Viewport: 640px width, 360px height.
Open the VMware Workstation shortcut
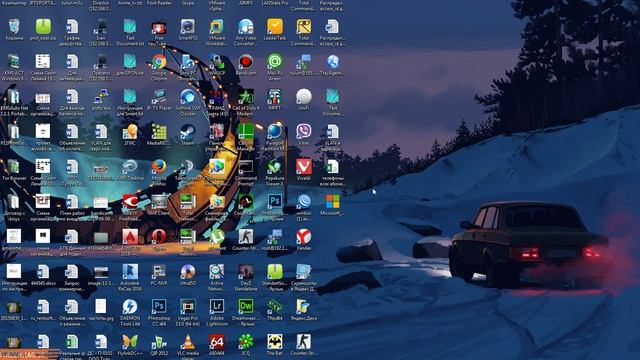217,27
